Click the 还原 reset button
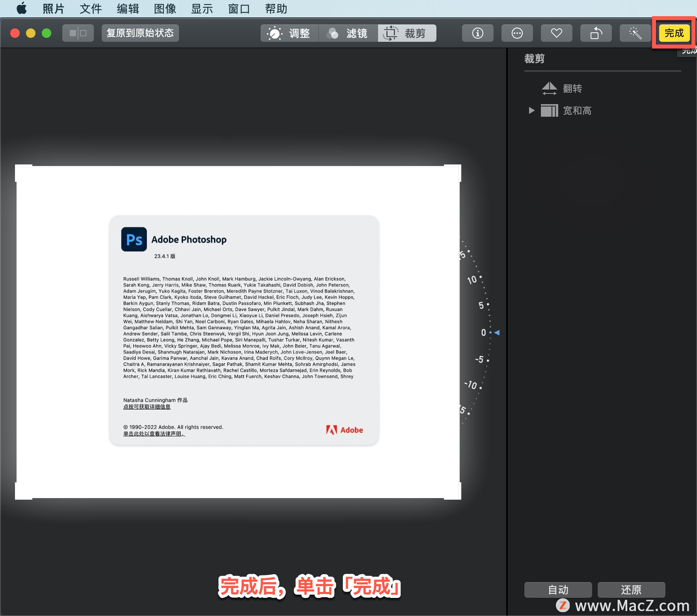Image resolution: width=697 pixels, height=616 pixels. coord(632,590)
